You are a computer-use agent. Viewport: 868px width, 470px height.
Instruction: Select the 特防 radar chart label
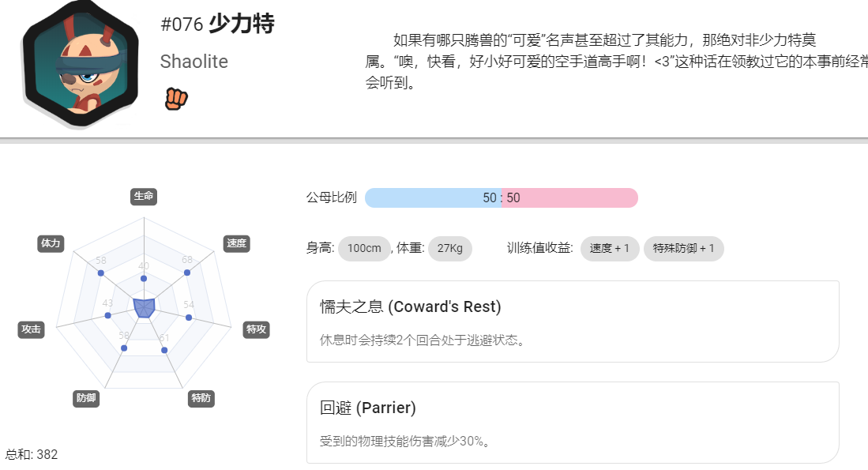click(201, 398)
